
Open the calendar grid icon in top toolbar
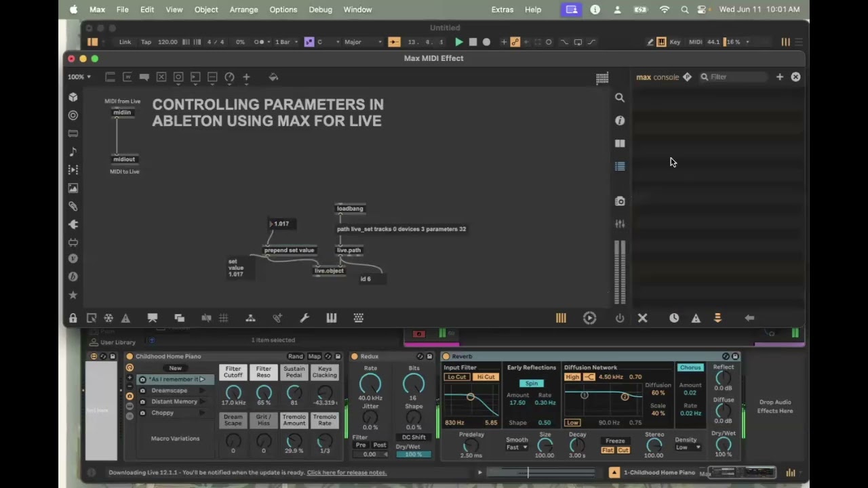602,78
